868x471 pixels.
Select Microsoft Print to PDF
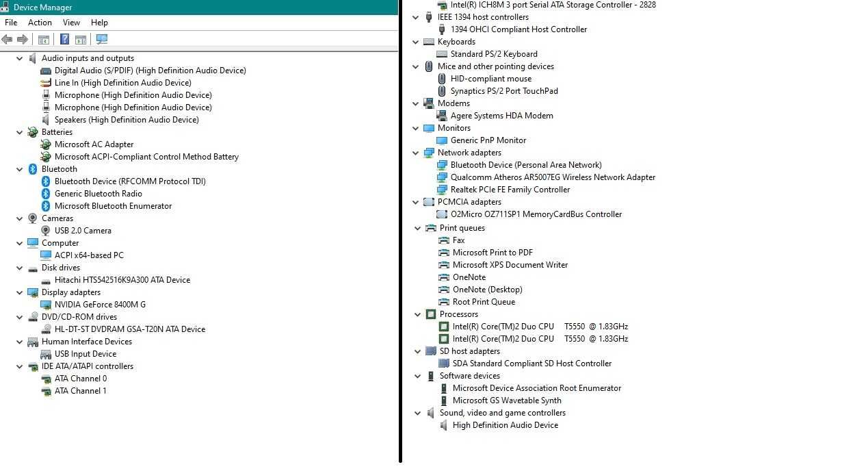click(x=492, y=253)
